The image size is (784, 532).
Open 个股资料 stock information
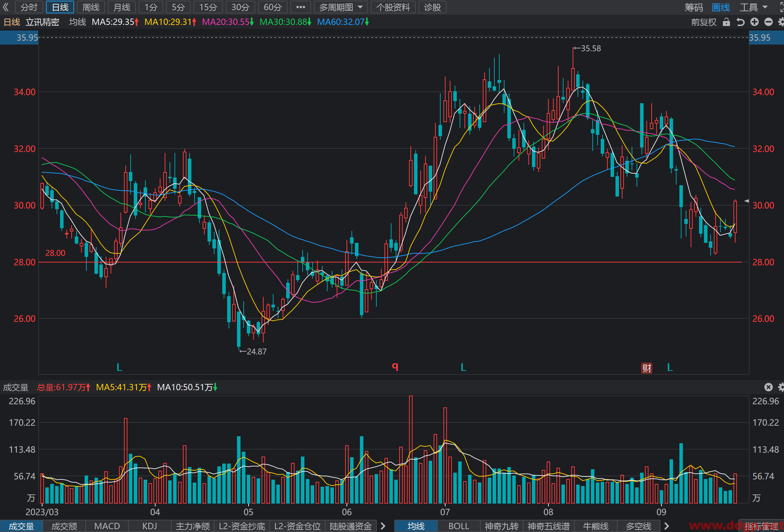tap(393, 7)
